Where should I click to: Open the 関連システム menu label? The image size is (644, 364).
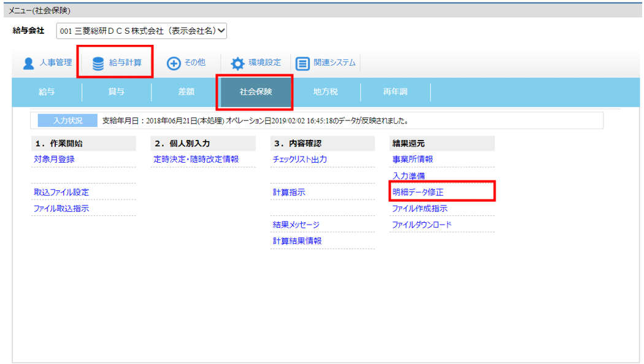coord(334,63)
